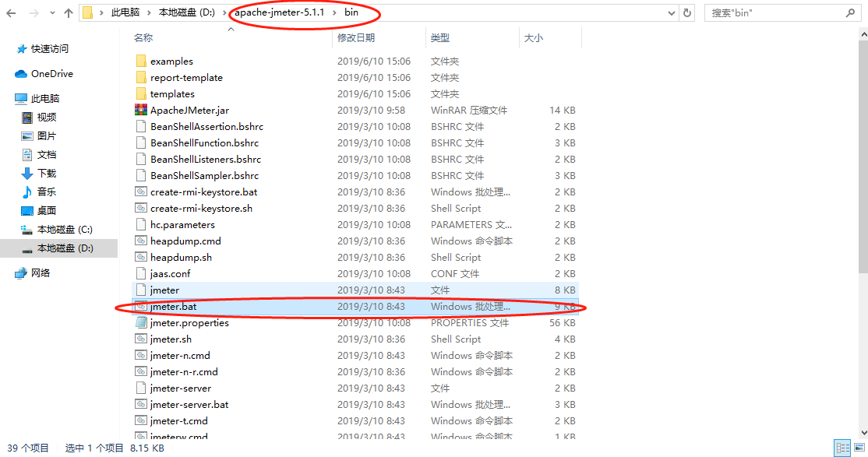Click the examples folder icon
The width and height of the screenshot is (868, 457).
point(141,61)
